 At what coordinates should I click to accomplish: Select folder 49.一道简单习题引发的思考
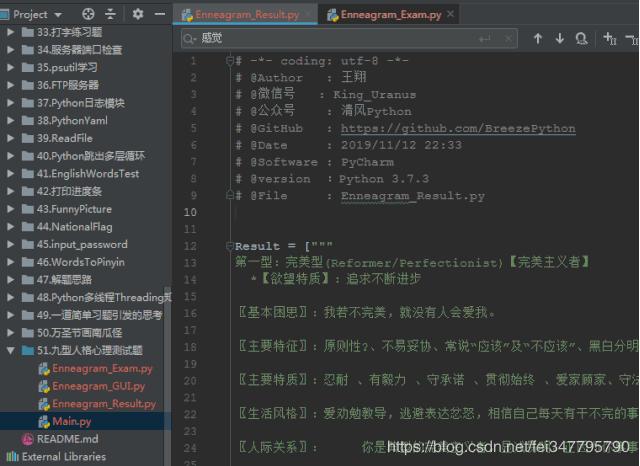[99, 315]
